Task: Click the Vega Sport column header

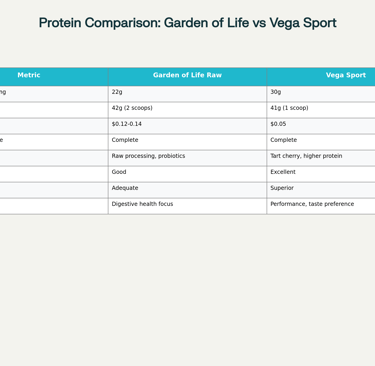Action: click(x=321, y=75)
